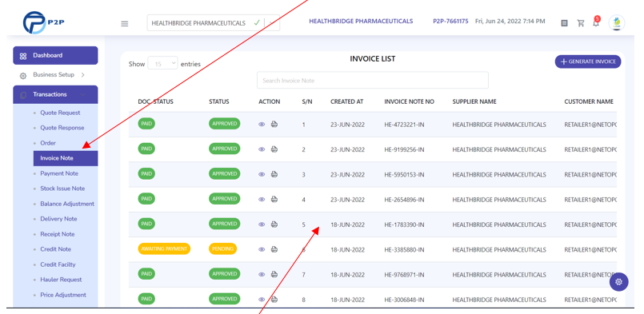Open the hamburger menu icon
The image size is (644, 314).
(x=125, y=24)
